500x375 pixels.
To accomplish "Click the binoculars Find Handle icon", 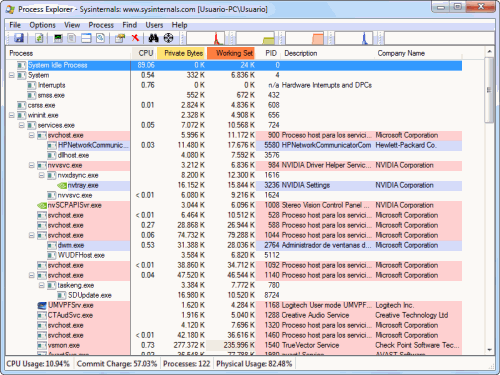I will tap(153, 38).
